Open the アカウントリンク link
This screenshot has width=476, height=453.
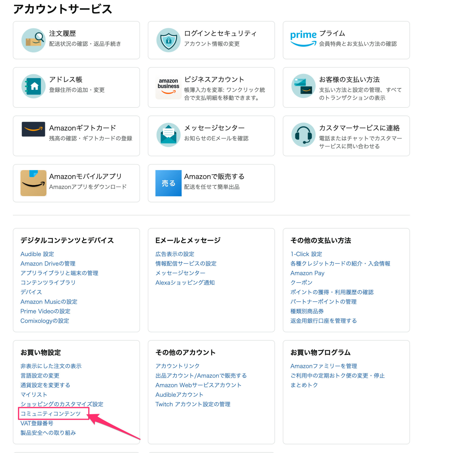point(177,366)
